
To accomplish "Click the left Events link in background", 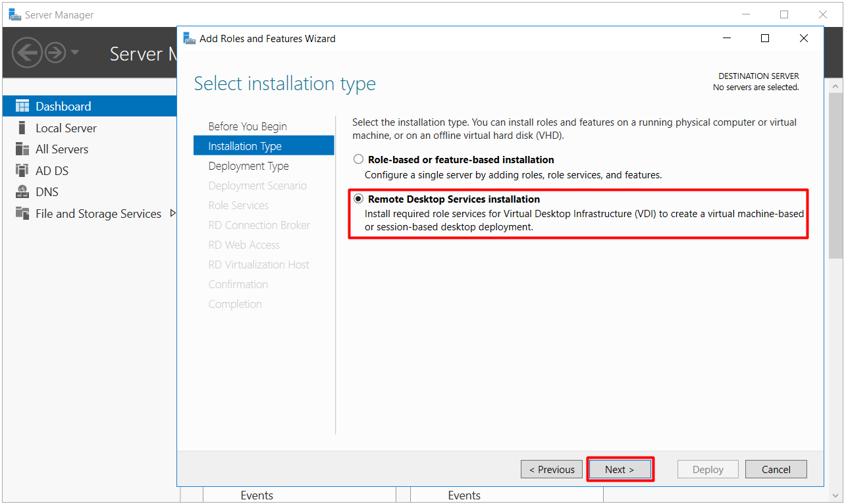I will [257, 495].
